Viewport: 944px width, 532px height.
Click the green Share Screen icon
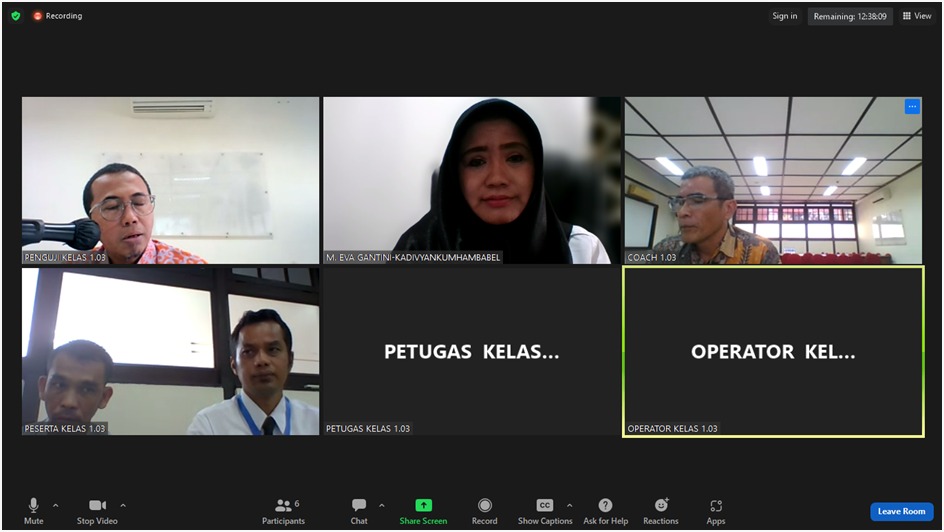[x=423, y=506]
